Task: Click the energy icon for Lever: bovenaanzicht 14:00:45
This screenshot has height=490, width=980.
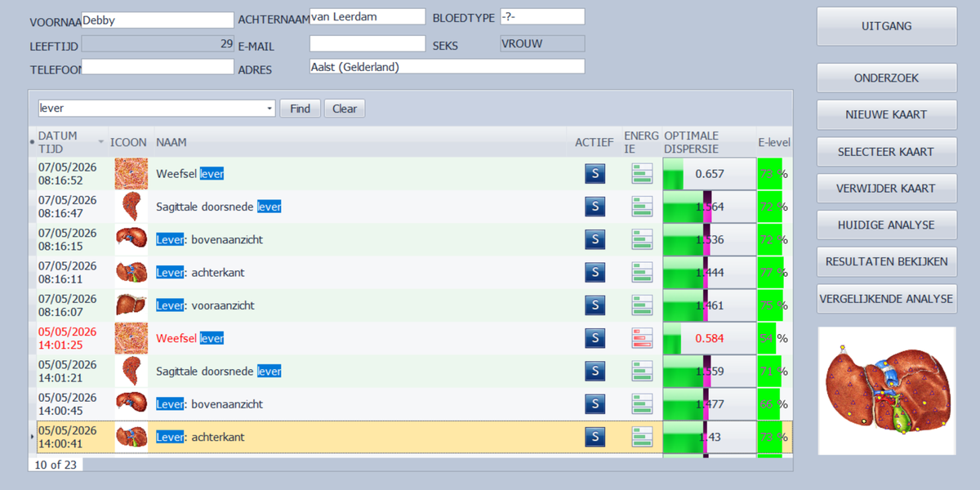Action: [x=643, y=404]
